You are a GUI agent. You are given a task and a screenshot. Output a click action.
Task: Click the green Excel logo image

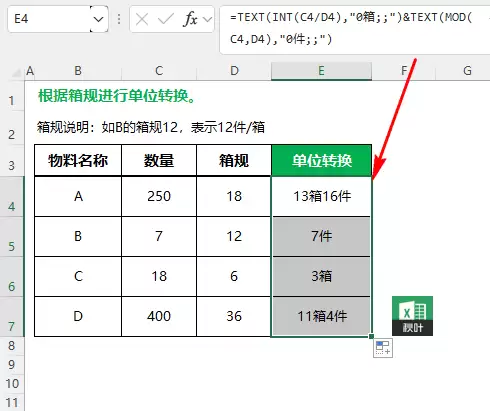tap(412, 316)
